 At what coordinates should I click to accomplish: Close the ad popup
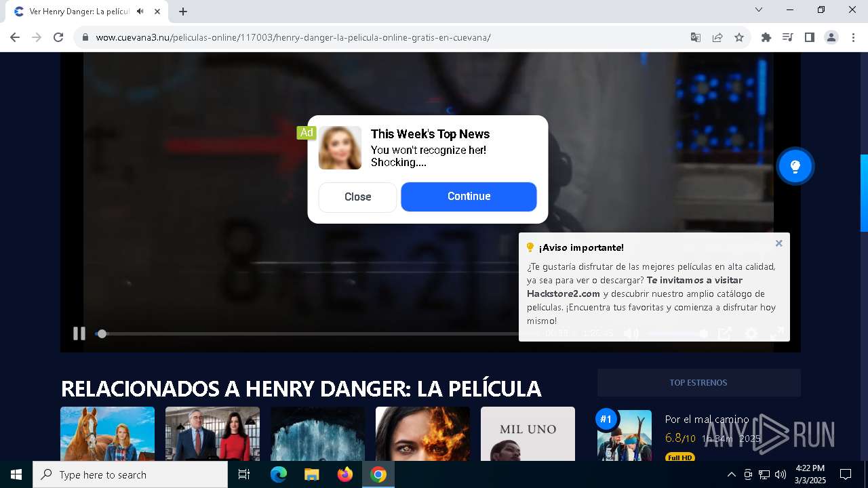(357, 197)
